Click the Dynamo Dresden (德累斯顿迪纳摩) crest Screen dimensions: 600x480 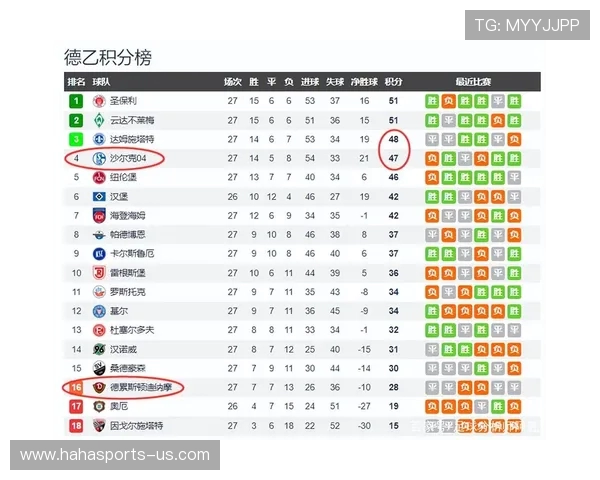[99, 387]
